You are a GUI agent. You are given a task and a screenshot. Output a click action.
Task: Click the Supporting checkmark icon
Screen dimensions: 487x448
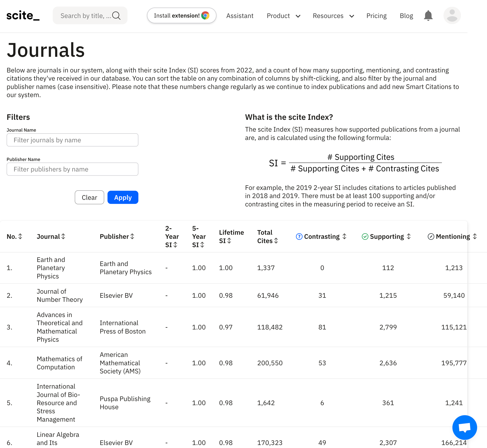[365, 236]
